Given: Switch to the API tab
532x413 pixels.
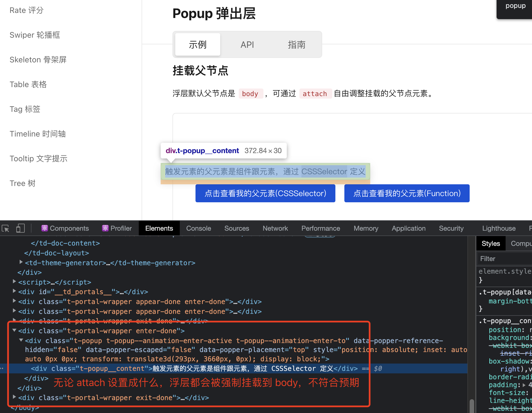Looking at the screenshot, I should [247, 44].
